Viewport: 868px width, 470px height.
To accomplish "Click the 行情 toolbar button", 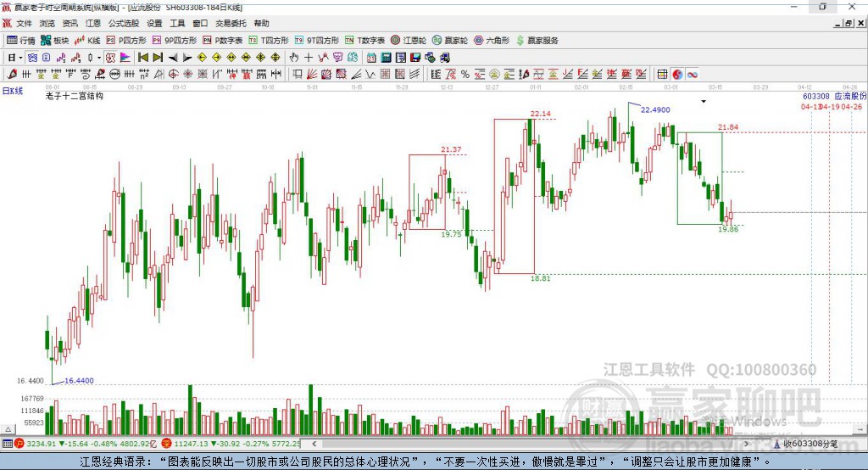I will point(21,41).
